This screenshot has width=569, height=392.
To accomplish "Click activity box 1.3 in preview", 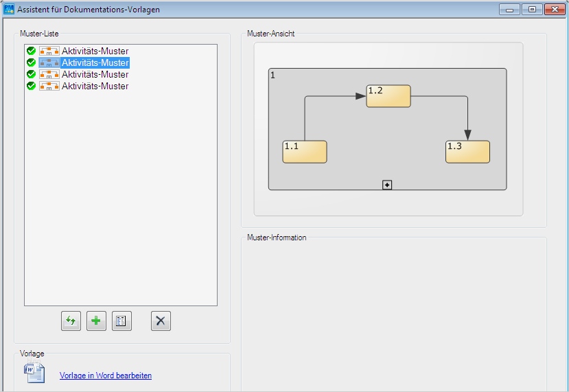I will pyautogui.click(x=467, y=152).
